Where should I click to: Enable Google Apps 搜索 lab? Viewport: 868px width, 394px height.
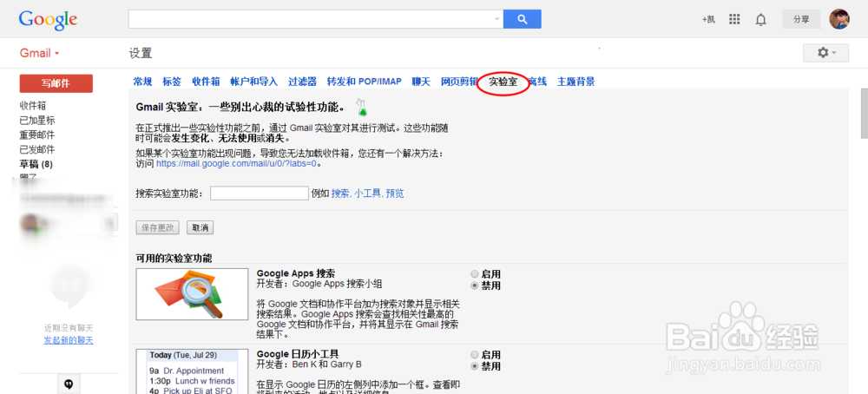tap(475, 274)
